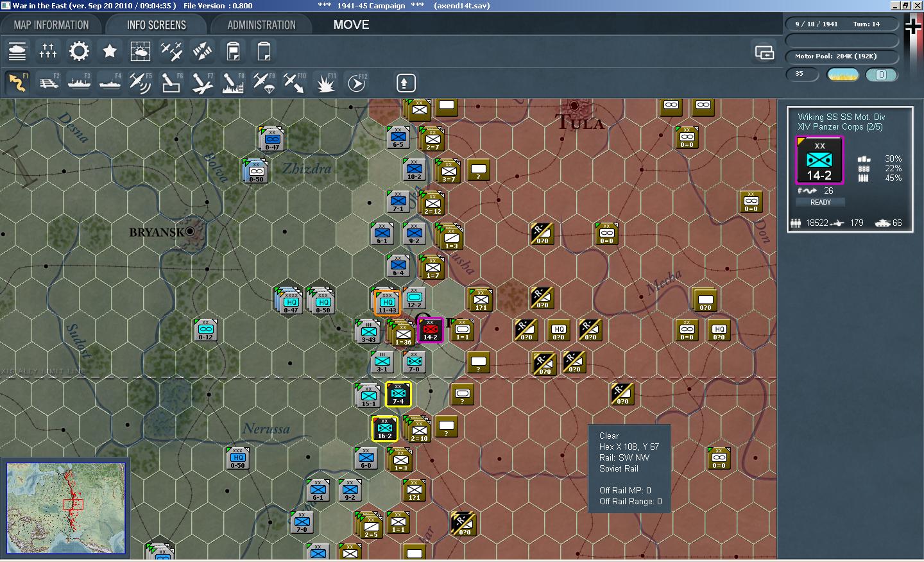Select the 6-5 infantry unit
Screen dimensions: 924x562
point(398,137)
